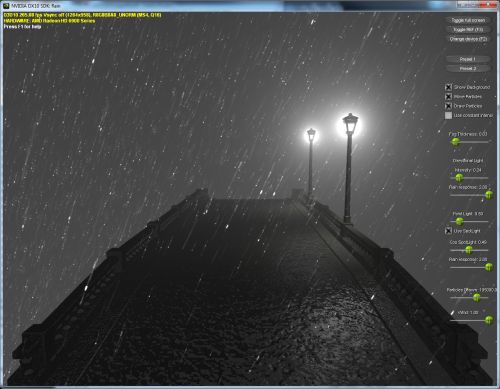Click Rain response slider below Cos SpotLight
The height and width of the screenshot is (389, 500).
[x=471, y=267]
